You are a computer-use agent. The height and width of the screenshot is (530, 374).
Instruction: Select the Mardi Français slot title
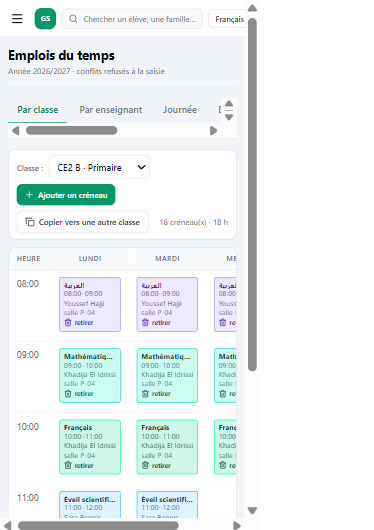(155, 428)
